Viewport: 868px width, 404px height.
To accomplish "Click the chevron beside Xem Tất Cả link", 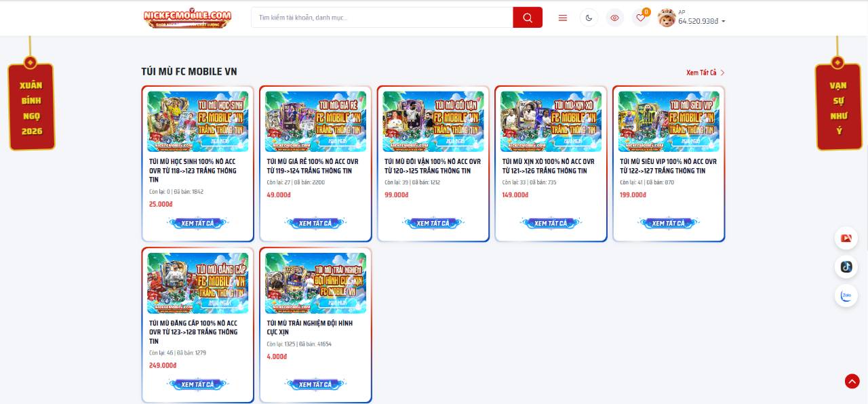I will (x=723, y=73).
